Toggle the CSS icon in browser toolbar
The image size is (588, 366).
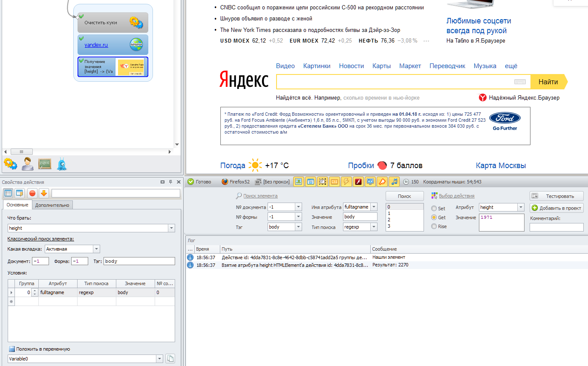pyautogui.click(x=334, y=182)
